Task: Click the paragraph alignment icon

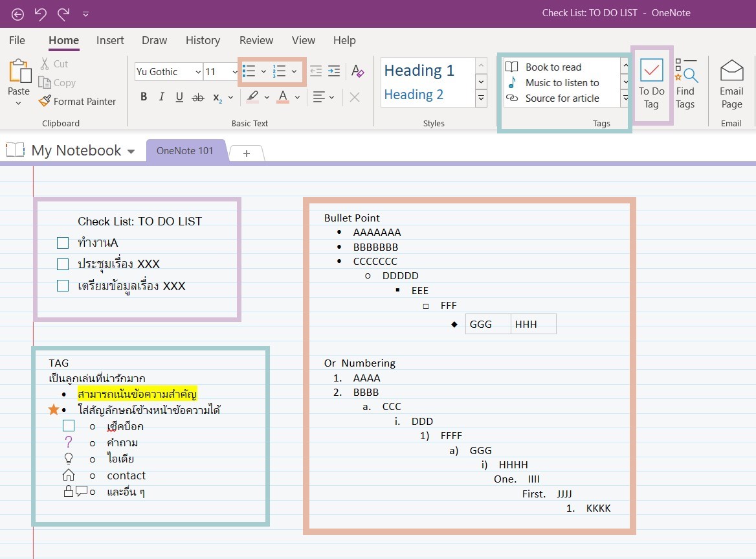Action: [318, 97]
